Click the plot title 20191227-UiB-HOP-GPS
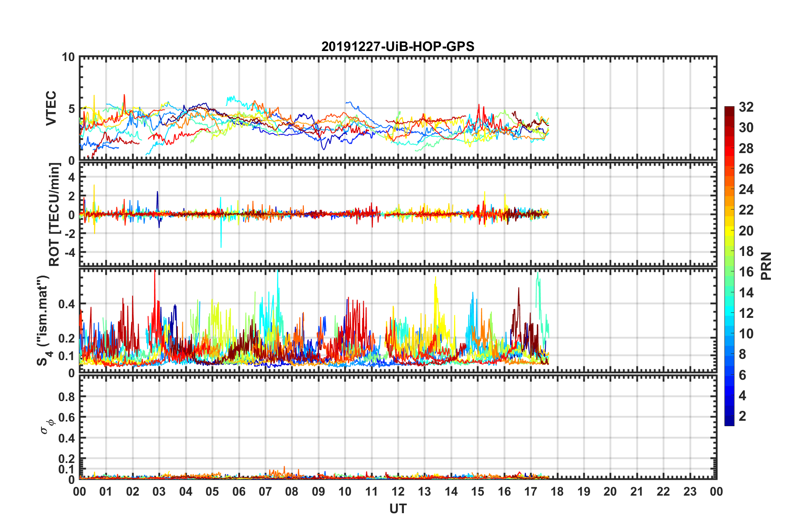 [x=398, y=46]
